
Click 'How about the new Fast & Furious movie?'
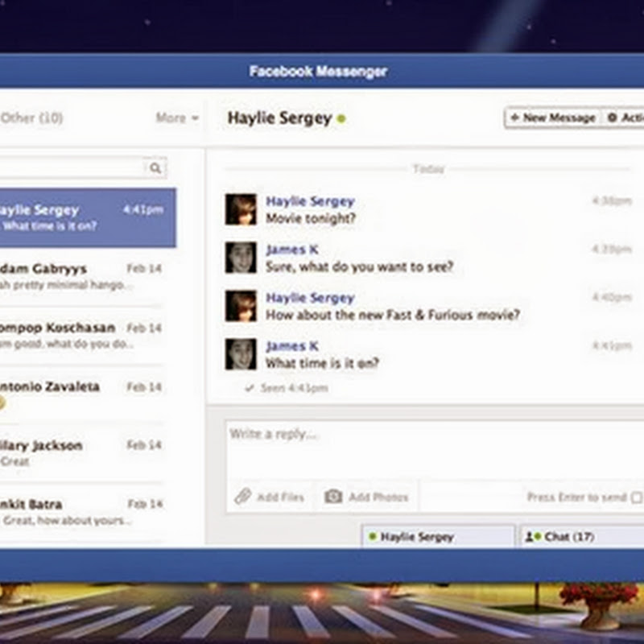pyautogui.click(x=393, y=315)
